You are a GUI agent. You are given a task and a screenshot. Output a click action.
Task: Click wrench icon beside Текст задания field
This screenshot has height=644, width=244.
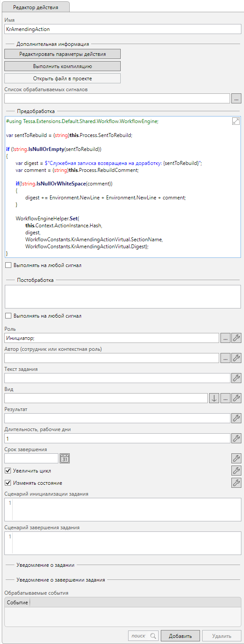236,378
